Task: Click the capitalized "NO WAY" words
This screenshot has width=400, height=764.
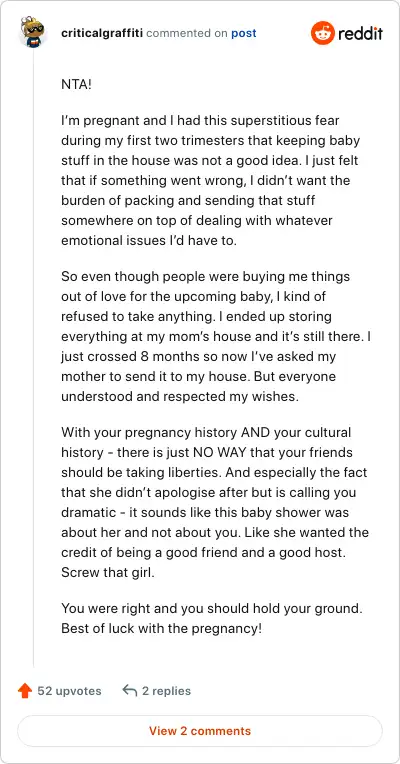Action: click(x=220, y=453)
